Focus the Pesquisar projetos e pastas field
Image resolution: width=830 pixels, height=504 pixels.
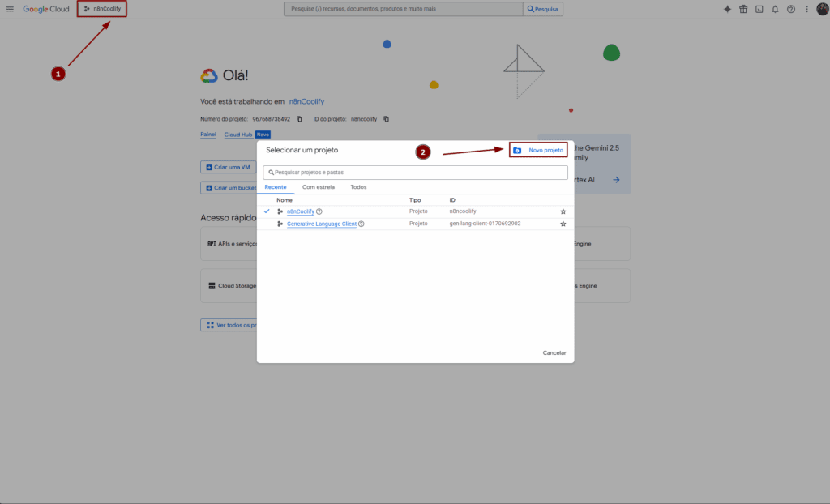(416, 172)
